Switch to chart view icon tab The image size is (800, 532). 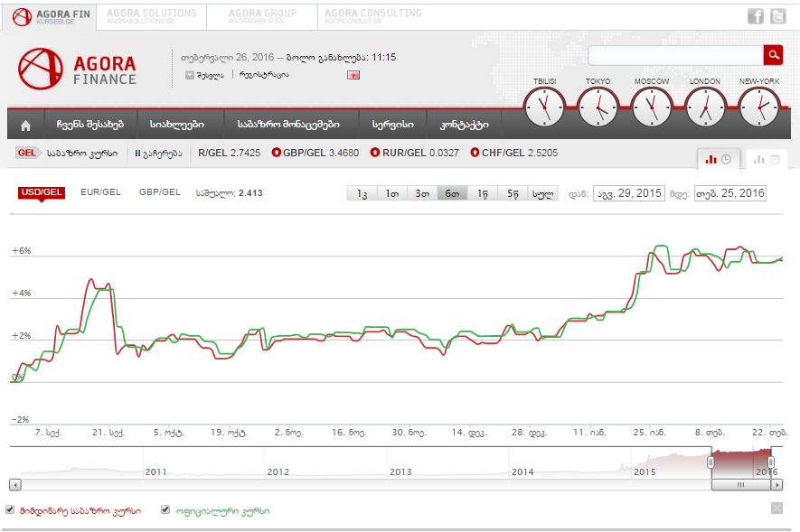coord(720,159)
